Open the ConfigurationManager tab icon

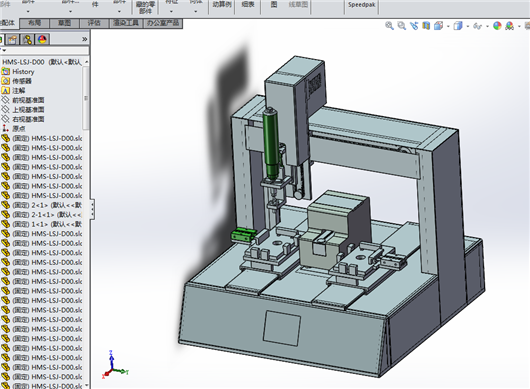(27, 39)
